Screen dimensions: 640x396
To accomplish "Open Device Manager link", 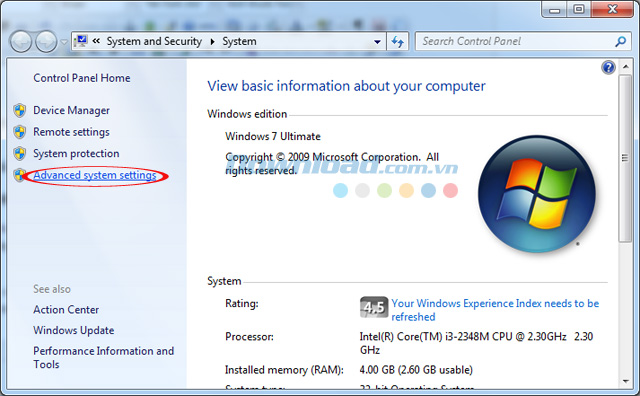I will pos(71,111).
